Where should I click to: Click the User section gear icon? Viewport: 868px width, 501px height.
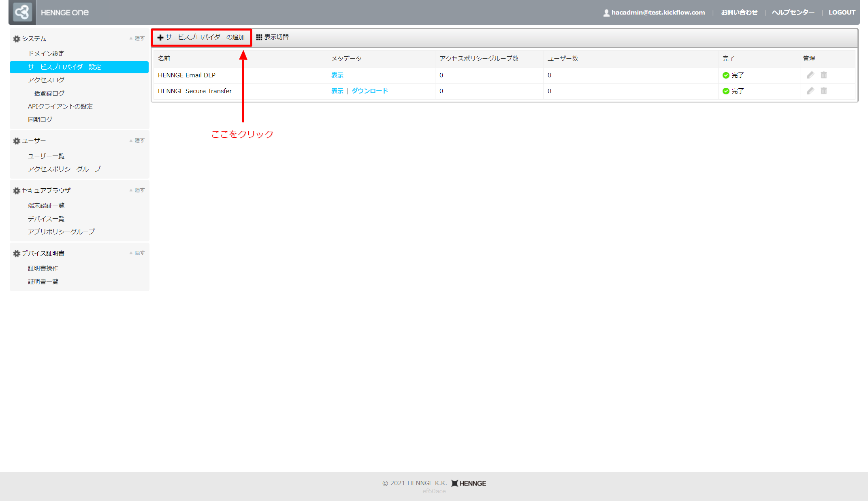[17, 141]
